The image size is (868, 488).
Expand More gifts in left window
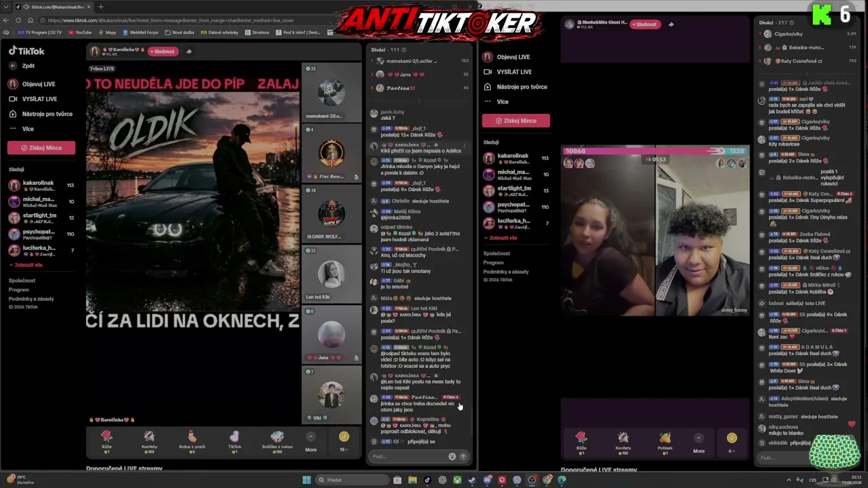pos(311,442)
